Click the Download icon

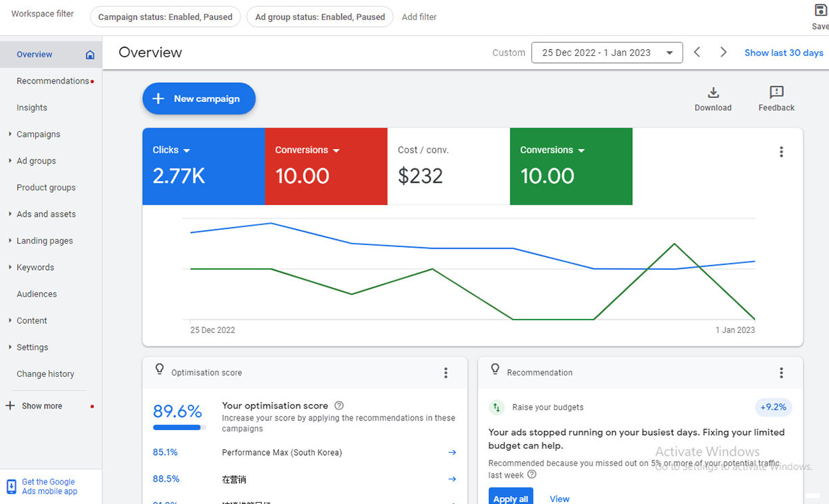pos(713,93)
